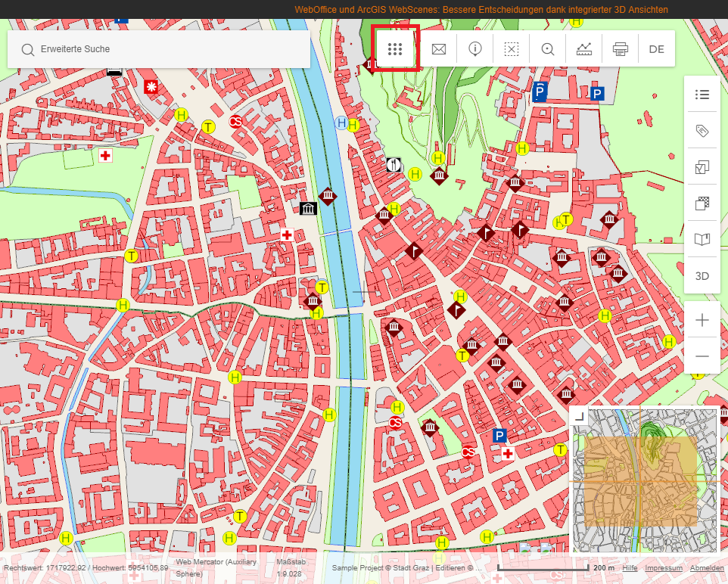Toggle the layer checkbox panel icon
Viewport: 728px width, 584px height.
[x=702, y=167]
